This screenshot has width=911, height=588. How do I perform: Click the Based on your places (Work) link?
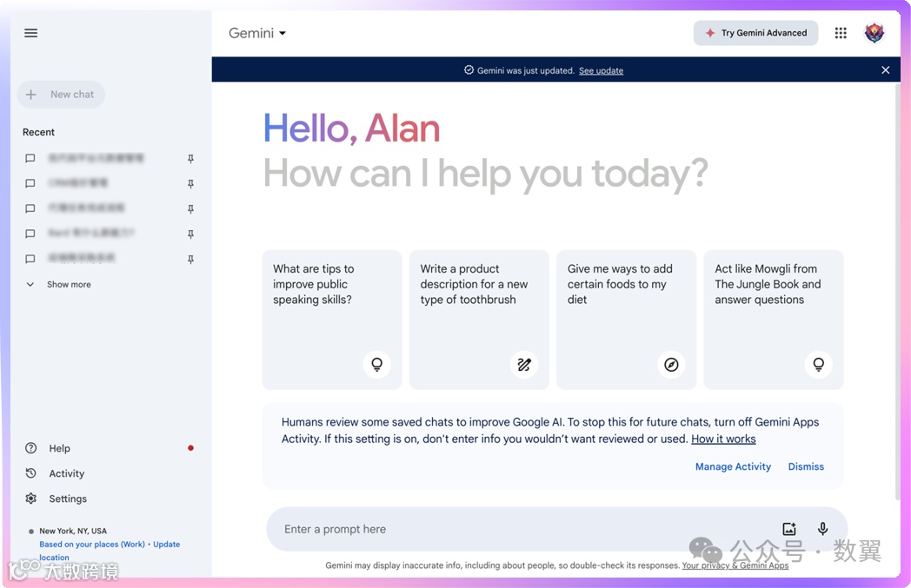(92, 545)
